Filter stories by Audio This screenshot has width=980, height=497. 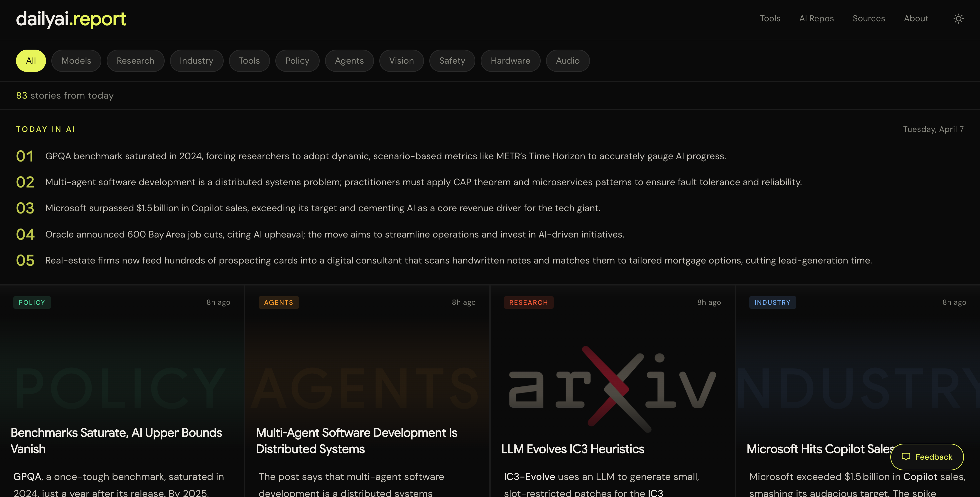pos(568,61)
